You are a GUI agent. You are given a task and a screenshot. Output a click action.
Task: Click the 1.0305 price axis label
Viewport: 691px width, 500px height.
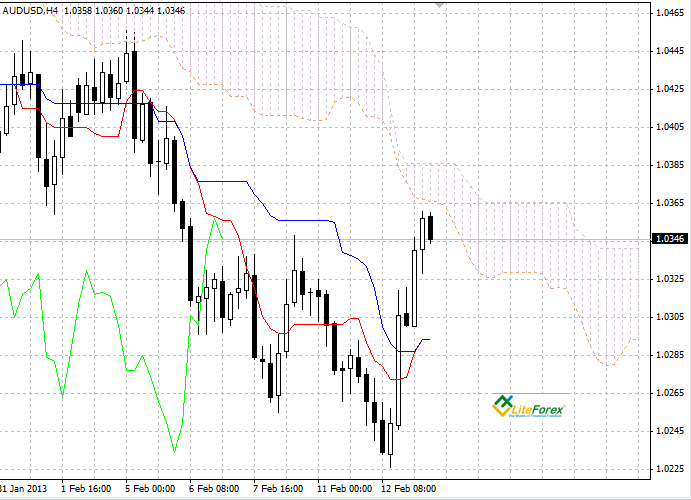point(670,317)
